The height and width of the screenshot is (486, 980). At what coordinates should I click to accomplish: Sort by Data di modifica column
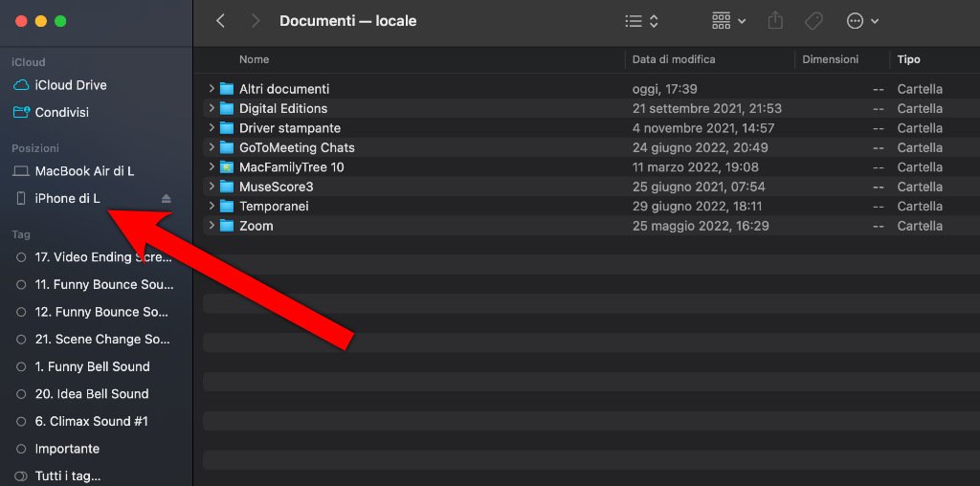(x=674, y=59)
